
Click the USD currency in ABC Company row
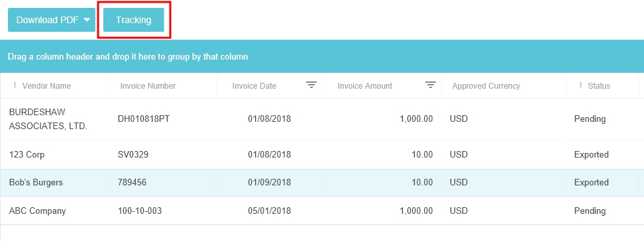458,211
